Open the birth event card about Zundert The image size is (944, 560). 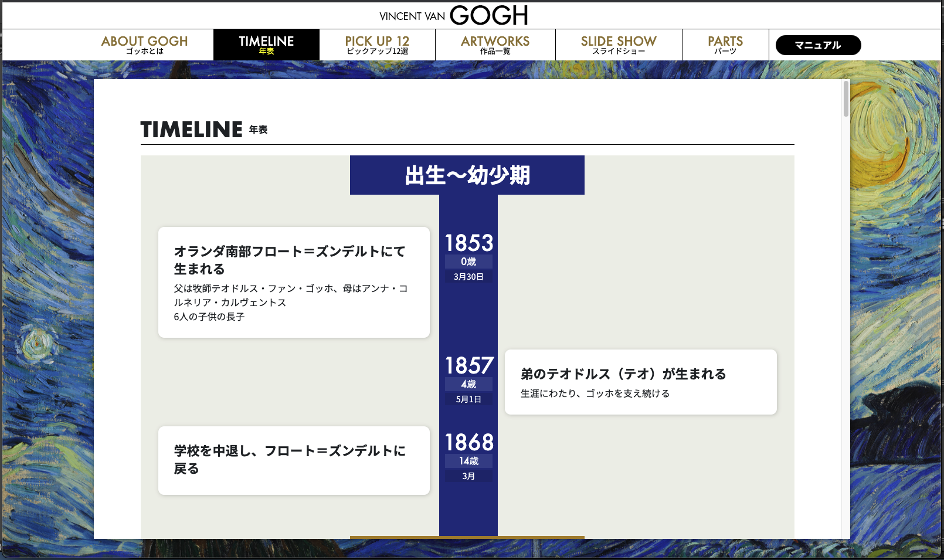pos(293,282)
